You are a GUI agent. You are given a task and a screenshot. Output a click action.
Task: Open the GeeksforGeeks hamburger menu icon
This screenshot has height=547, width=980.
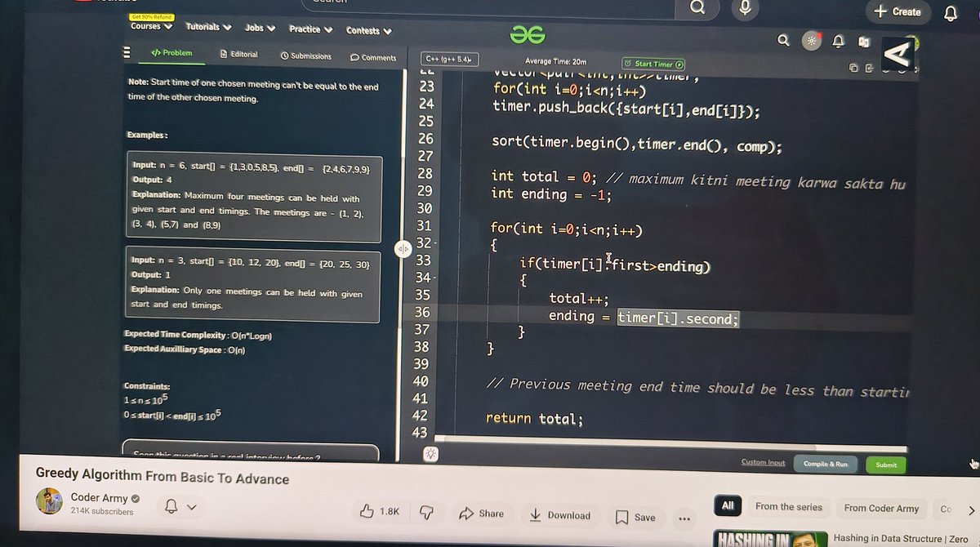127,52
